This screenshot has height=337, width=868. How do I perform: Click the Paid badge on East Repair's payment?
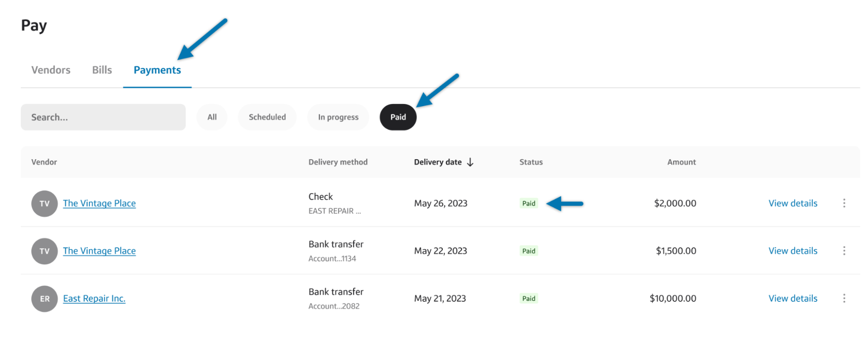[x=528, y=298]
